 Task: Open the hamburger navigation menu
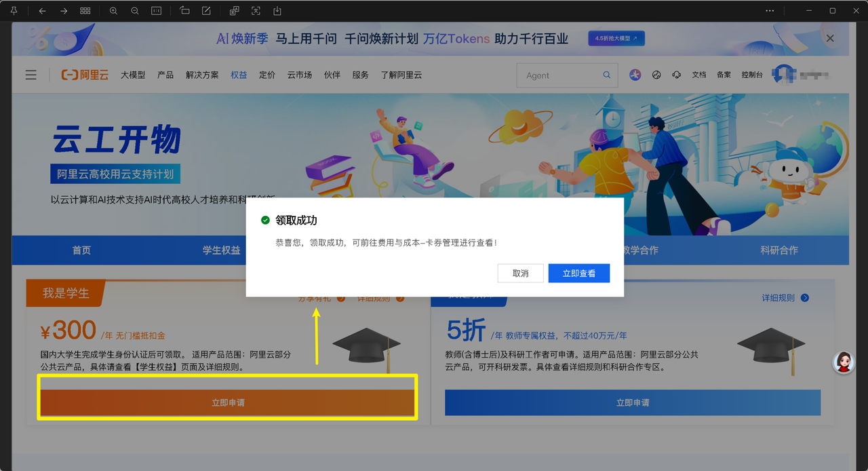coord(31,75)
